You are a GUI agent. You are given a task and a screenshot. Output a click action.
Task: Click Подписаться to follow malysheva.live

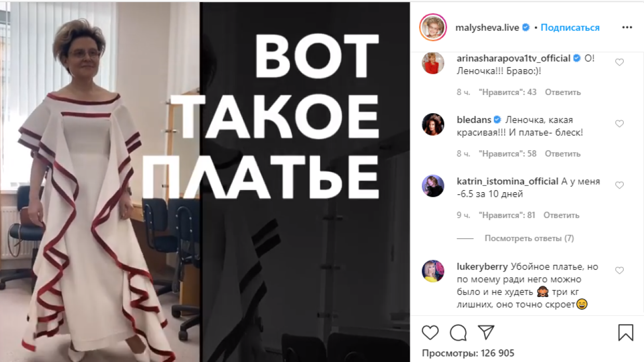pos(570,28)
